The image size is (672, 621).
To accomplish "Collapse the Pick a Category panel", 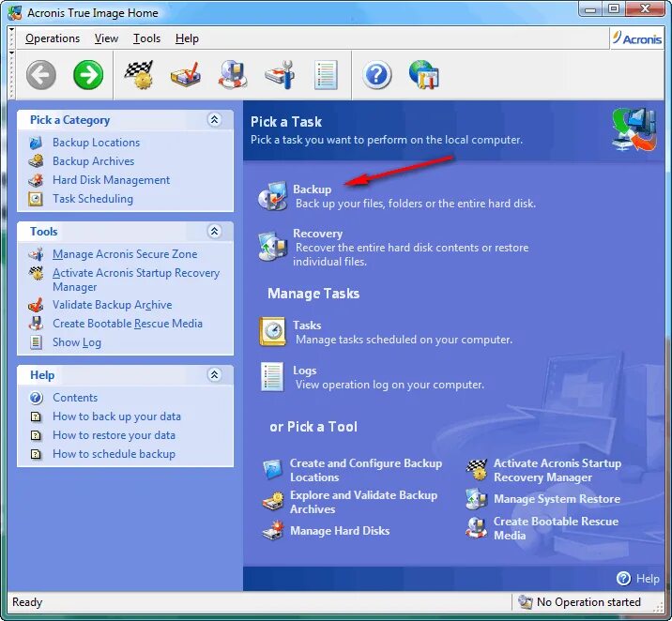I will (x=214, y=119).
